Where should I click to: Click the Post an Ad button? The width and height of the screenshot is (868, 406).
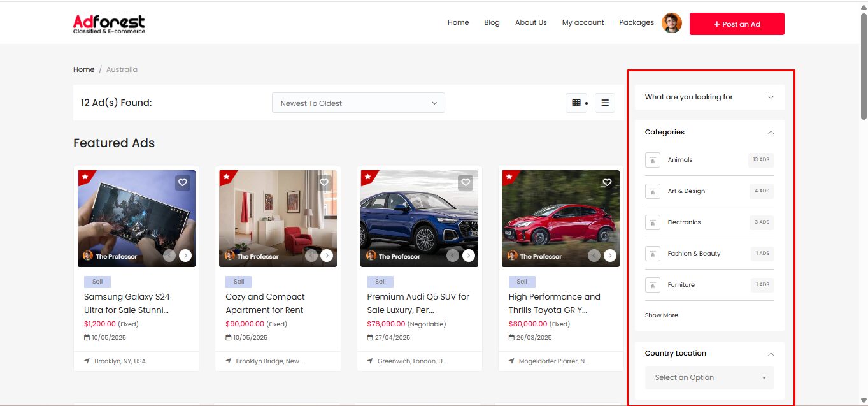[736, 24]
